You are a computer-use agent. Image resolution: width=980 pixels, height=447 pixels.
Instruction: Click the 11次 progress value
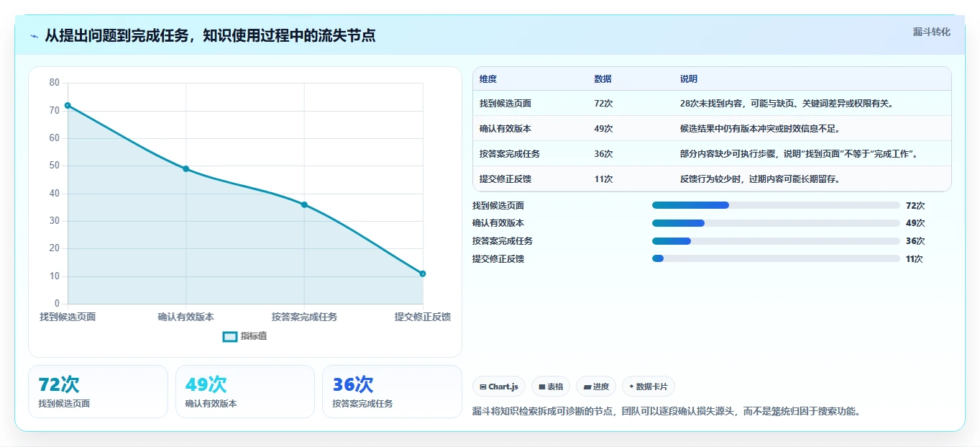tap(915, 258)
